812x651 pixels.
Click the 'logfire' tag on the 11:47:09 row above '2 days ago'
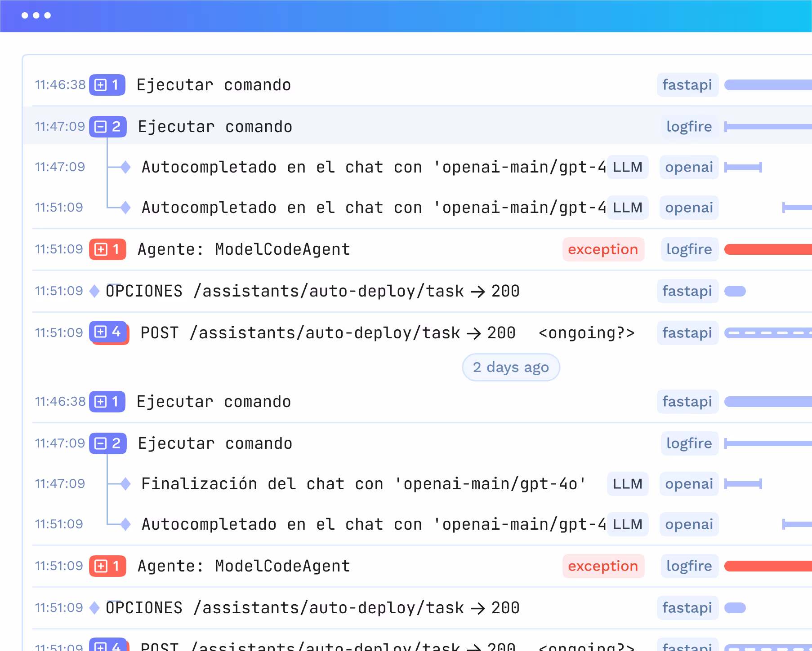(689, 127)
